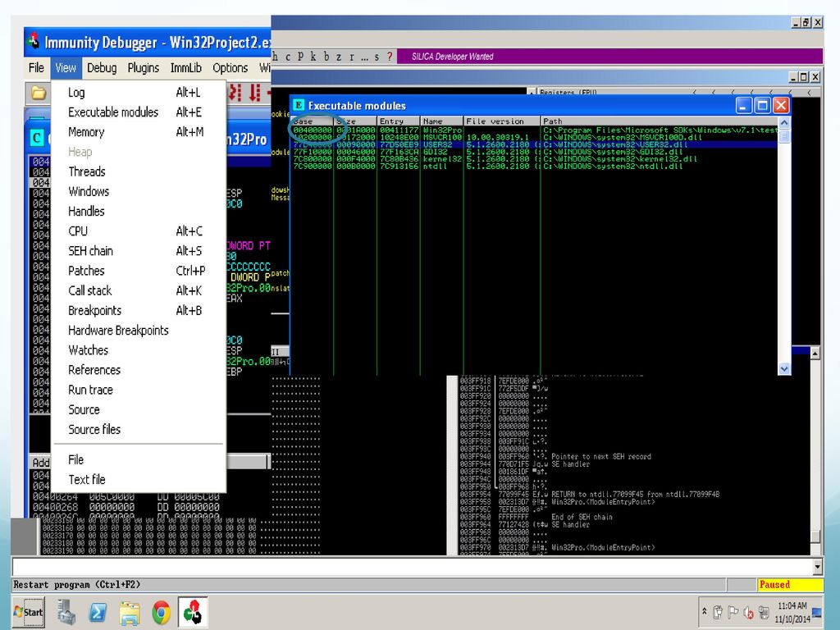Open the Debug menu

coord(102,68)
